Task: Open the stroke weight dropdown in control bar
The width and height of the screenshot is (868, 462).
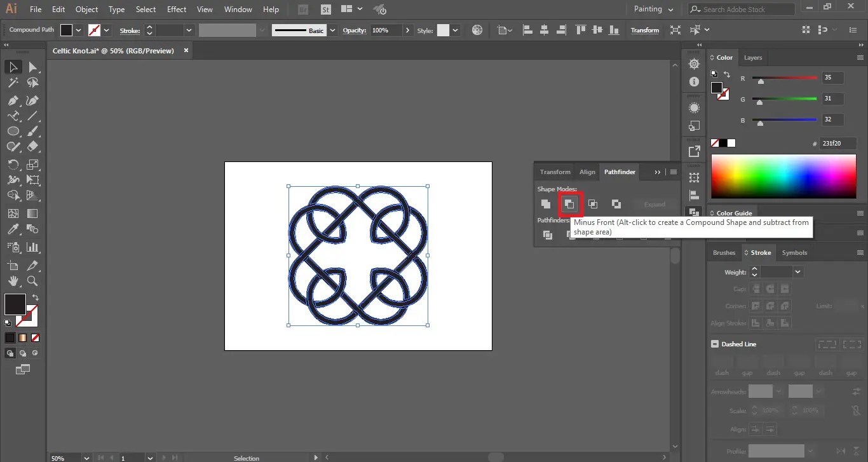Action: coord(189,30)
